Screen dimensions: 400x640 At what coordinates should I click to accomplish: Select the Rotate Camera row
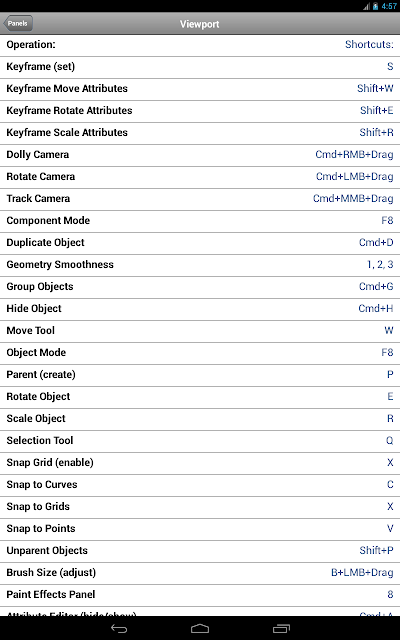click(x=200, y=177)
